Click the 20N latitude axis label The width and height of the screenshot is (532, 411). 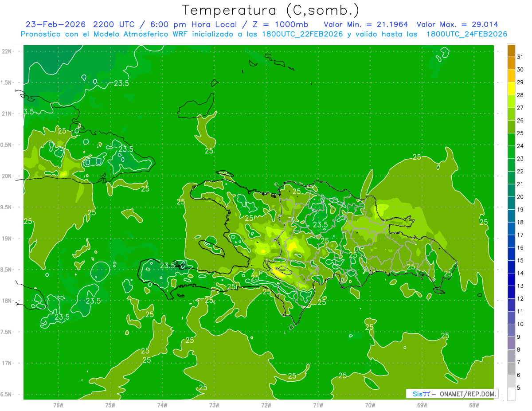click(x=7, y=176)
